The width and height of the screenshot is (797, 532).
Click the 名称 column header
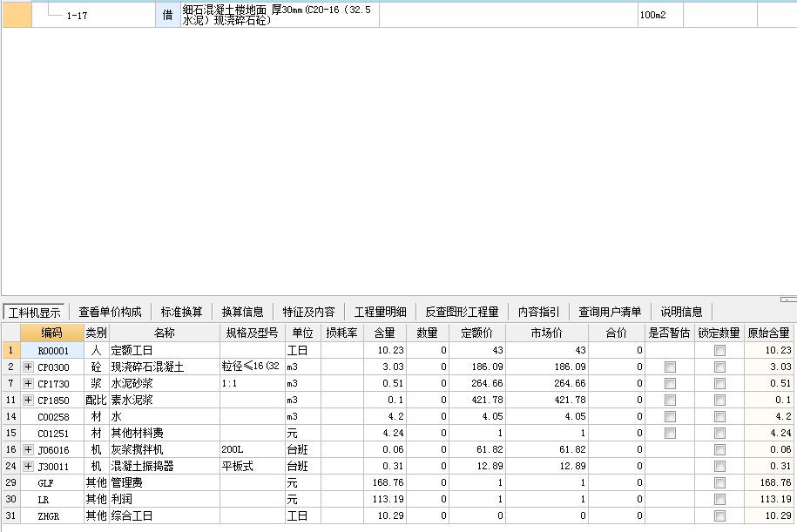[x=165, y=333]
